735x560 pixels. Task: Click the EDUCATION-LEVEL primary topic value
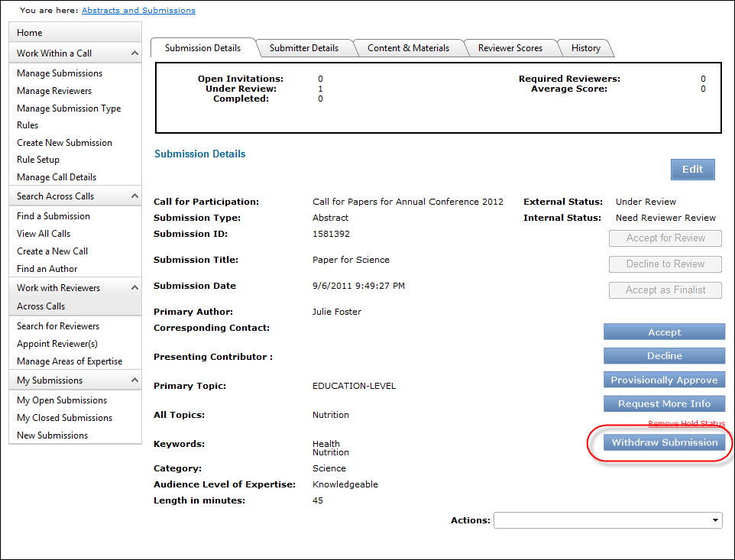pos(354,386)
